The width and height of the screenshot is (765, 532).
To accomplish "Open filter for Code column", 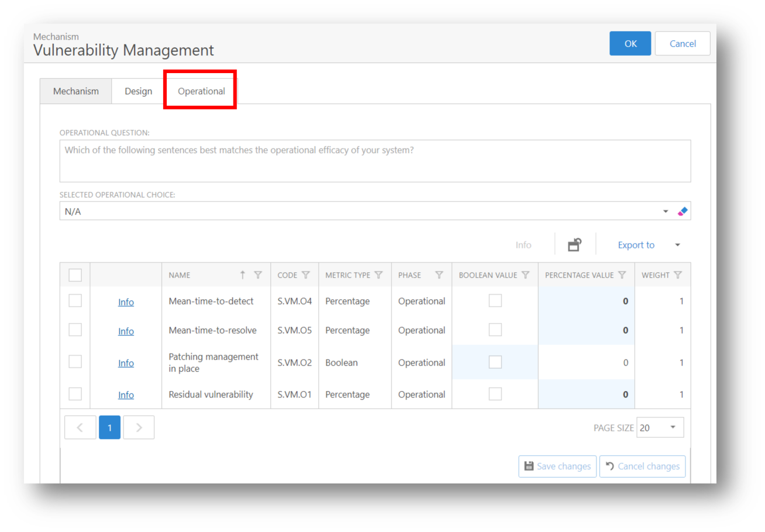I will tap(305, 275).
